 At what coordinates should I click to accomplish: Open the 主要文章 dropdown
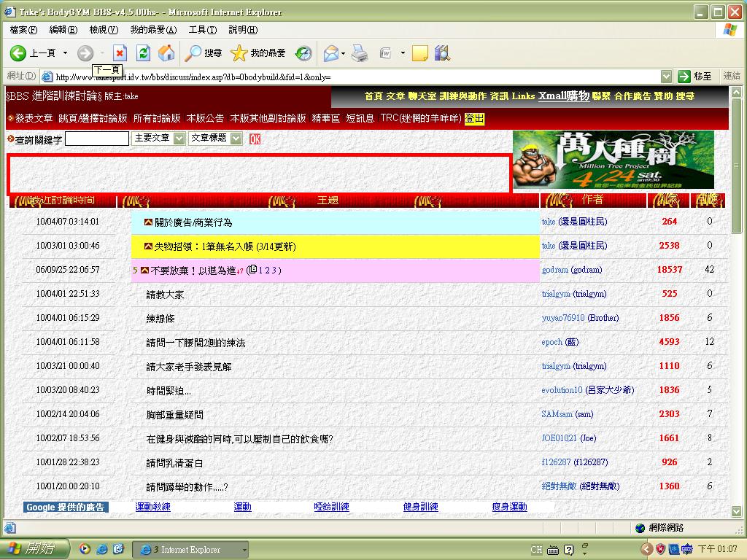pos(179,139)
